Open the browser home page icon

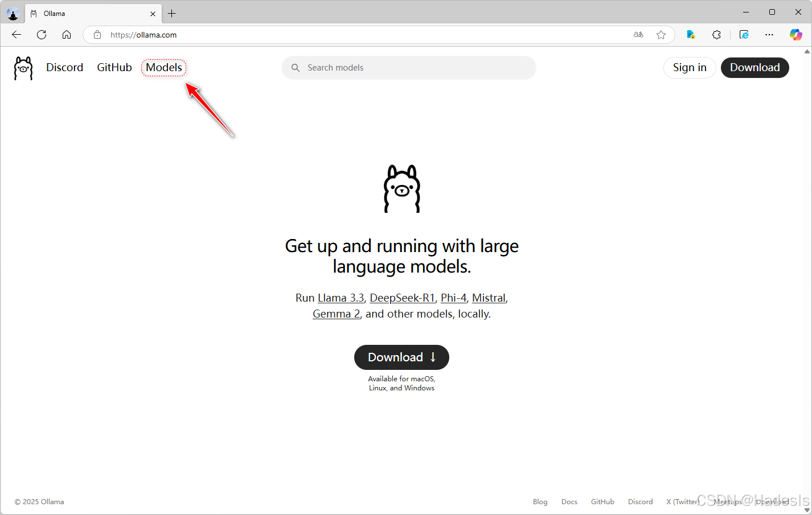pyautogui.click(x=67, y=35)
